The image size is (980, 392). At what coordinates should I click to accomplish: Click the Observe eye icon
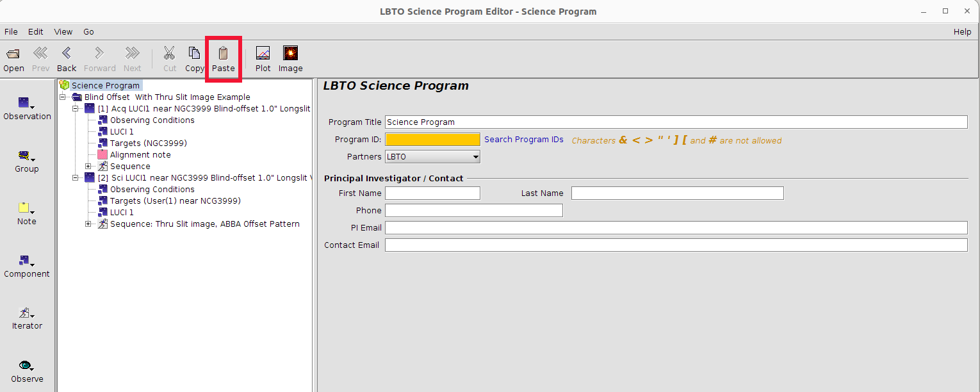click(x=26, y=366)
